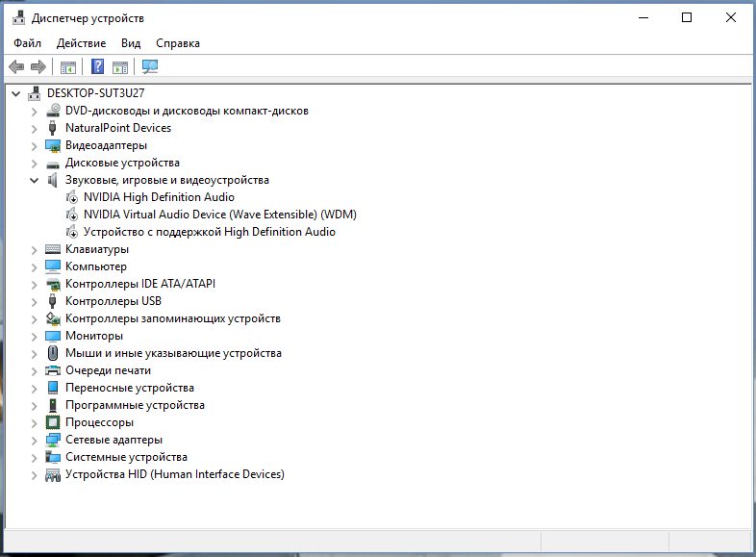Select NVIDIA Virtual Audio Device (Wave Extensible)
This screenshot has width=756, height=557.
[220, 215]
